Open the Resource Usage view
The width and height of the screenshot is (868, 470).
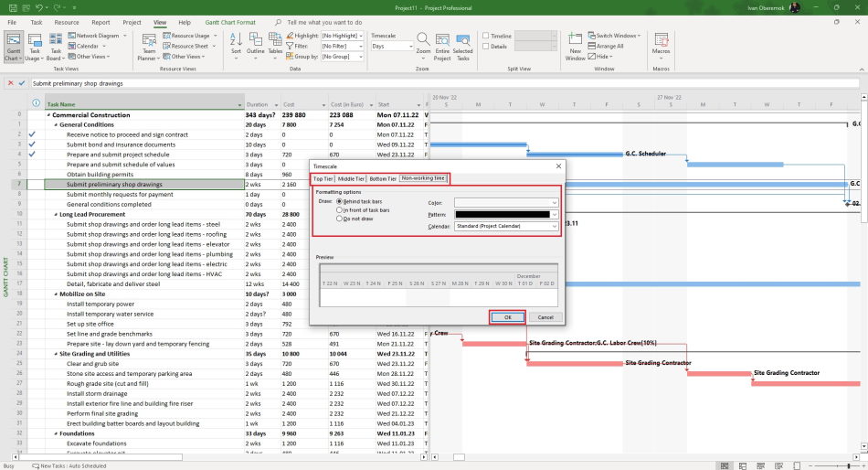pos(186,36)
